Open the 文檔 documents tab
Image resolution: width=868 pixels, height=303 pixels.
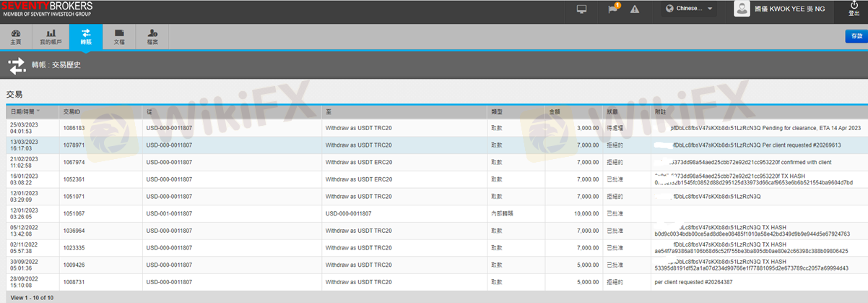119,37
